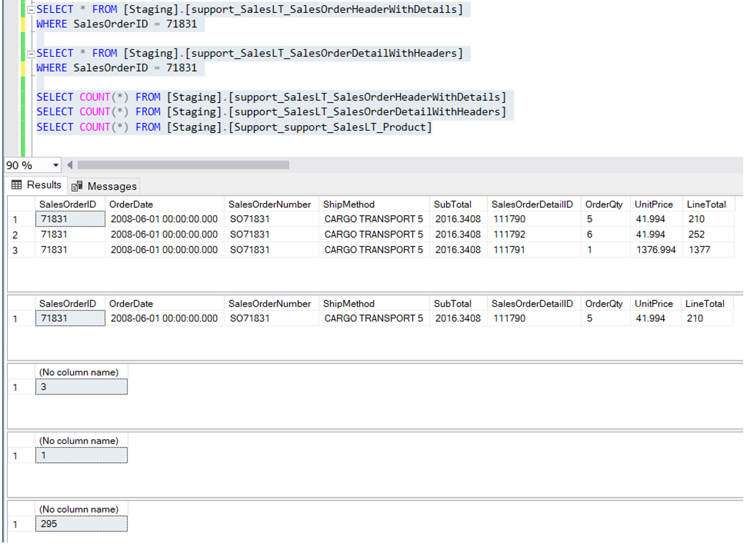Viewport: 756px width, 546px height.
Task: Collapse the second SELECT statement outline
Action: point(31,54)
